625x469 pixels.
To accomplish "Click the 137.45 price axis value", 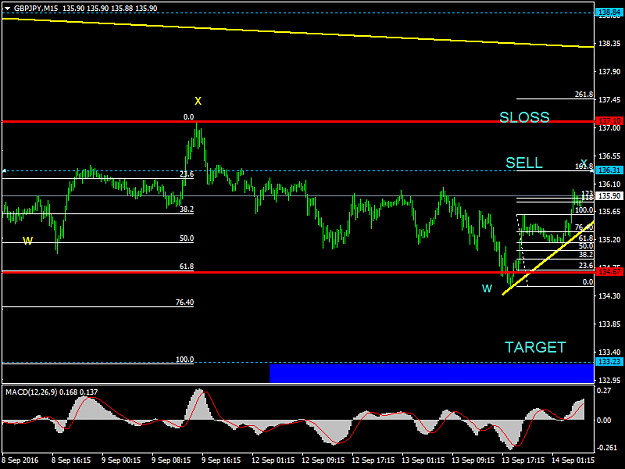I will [x=609, y=100].
